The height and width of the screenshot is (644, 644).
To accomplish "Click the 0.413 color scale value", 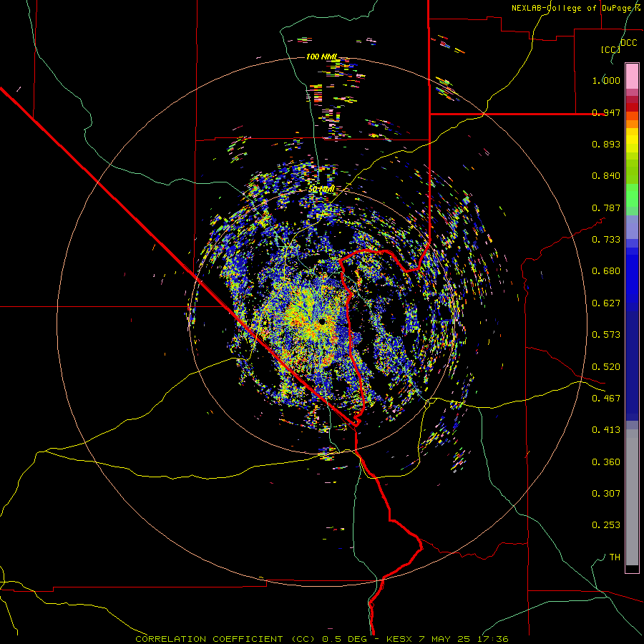I will (606, 430).
